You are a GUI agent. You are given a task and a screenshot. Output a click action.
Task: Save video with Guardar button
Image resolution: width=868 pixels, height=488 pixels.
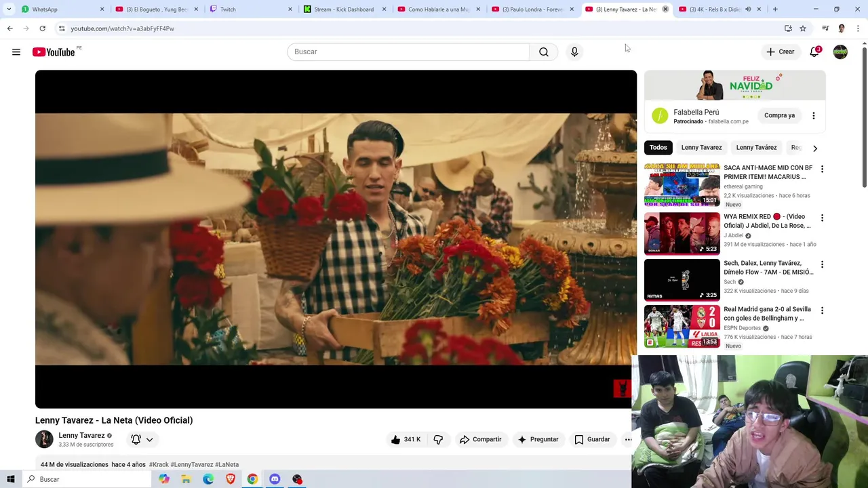point(592,439)
